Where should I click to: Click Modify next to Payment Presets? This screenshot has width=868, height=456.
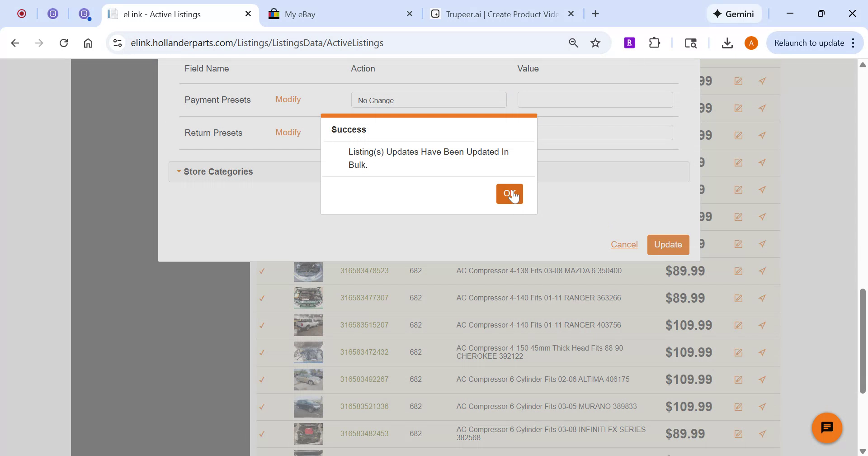tap(288, 99)
